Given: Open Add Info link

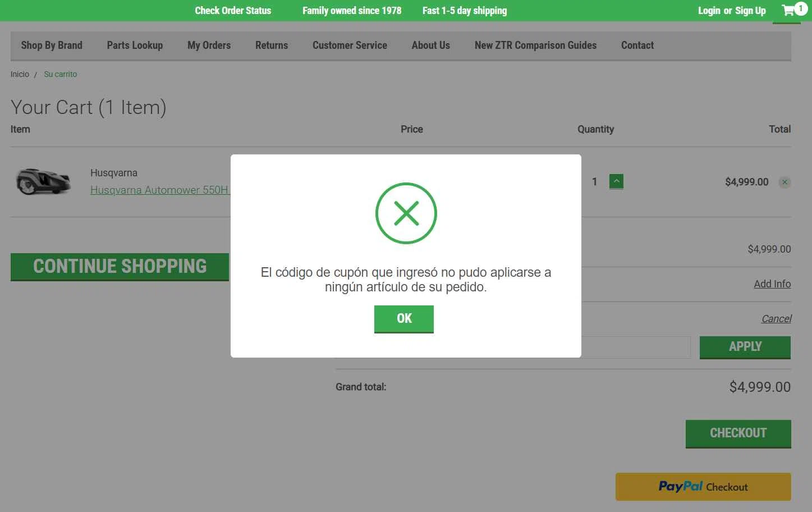Looking at the screenshot, I should tap(772, 284).
